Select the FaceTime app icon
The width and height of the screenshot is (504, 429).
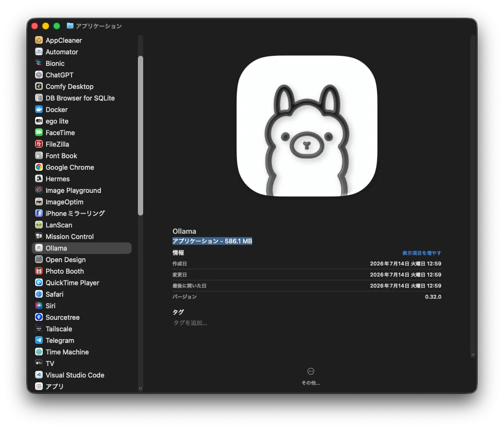pos(39,133)
